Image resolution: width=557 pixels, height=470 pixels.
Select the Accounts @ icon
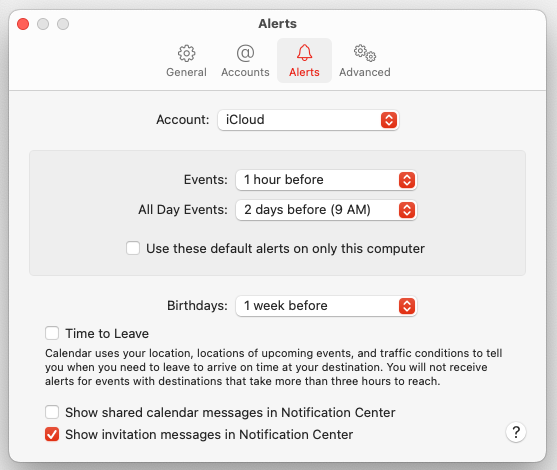tap(245, 53)
